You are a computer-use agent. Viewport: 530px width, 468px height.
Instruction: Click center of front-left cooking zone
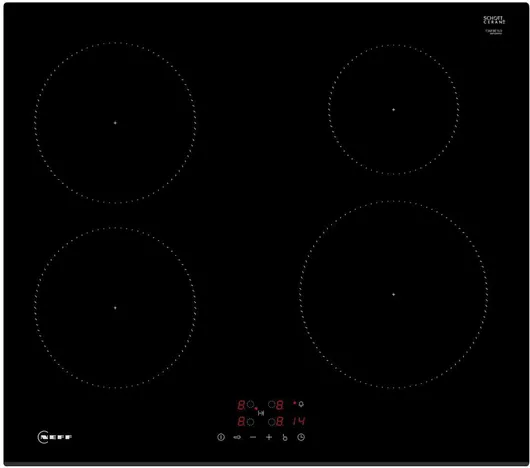point(115,308)
